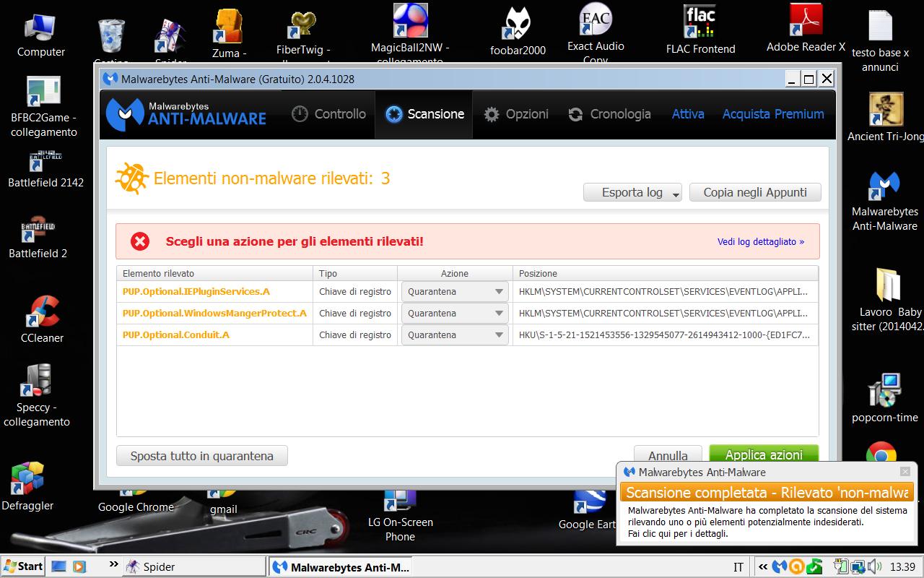This screenshot has width=924, height=578.
Task: Open the Vedi log dettagliato link
Action: click(x=760, y=242)
